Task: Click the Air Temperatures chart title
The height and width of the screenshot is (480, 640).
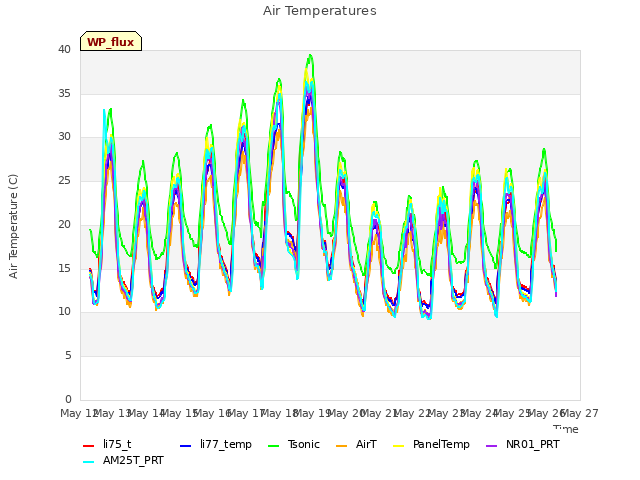Action: coord(320,11)
